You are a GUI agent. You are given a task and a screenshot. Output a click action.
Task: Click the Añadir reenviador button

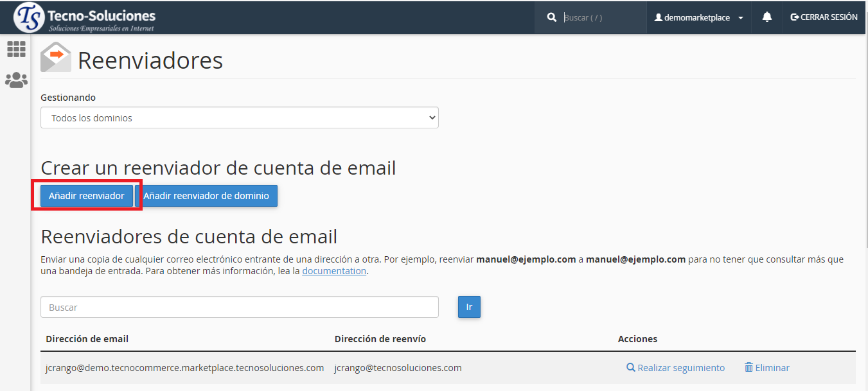(x=87, y=196)
